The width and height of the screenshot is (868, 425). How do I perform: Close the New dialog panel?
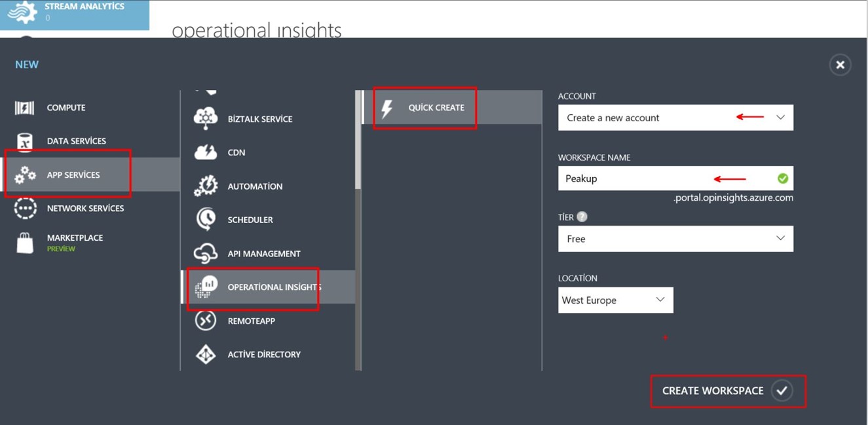pyautogui.click(x=840, y=65)
